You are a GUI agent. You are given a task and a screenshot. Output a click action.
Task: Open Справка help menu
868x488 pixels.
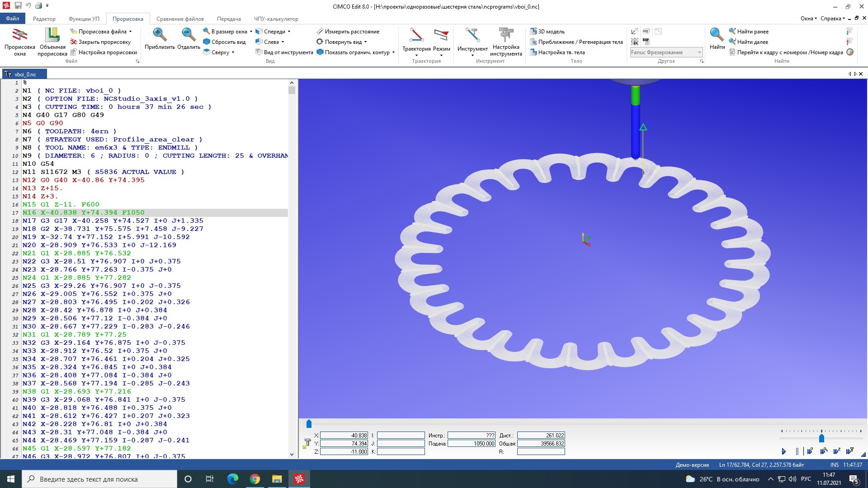coord(832,19)
